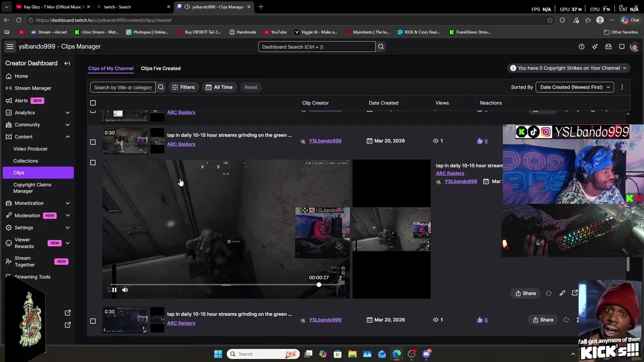
Task: Open the 0:30 clip thumbnail in second row
Action: [x=125, y=141]
